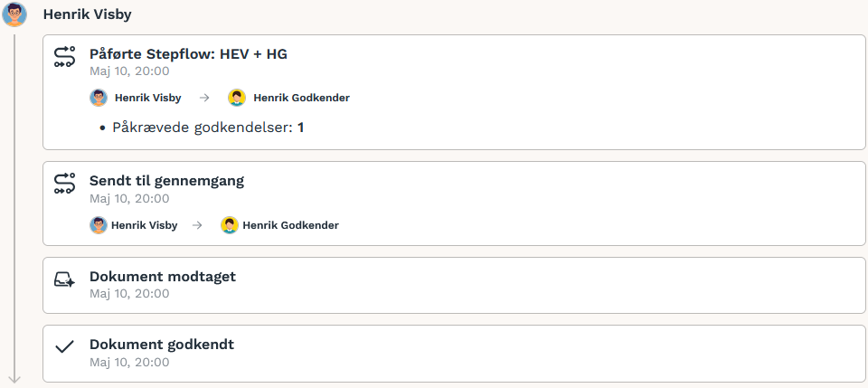868x388 pixels.
Task: Click the arrow between users in gennemgang card
Action: pyautogui.click(x=197, y=225)
